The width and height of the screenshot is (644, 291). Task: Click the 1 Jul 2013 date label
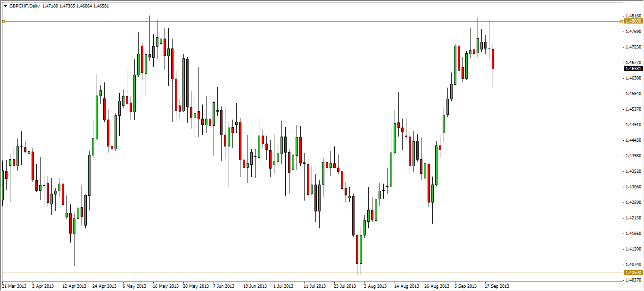click(284, 286)
